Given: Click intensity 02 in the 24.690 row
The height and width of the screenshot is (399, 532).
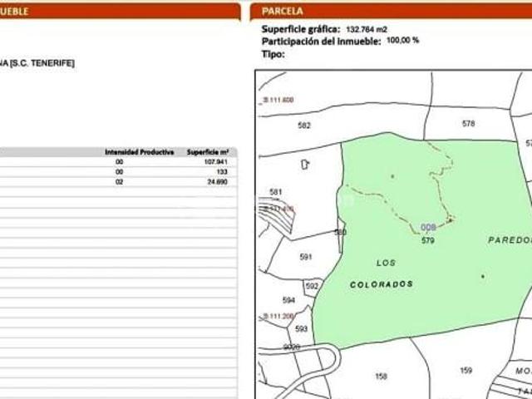Looking at the screenshot, I should point(119,182).
